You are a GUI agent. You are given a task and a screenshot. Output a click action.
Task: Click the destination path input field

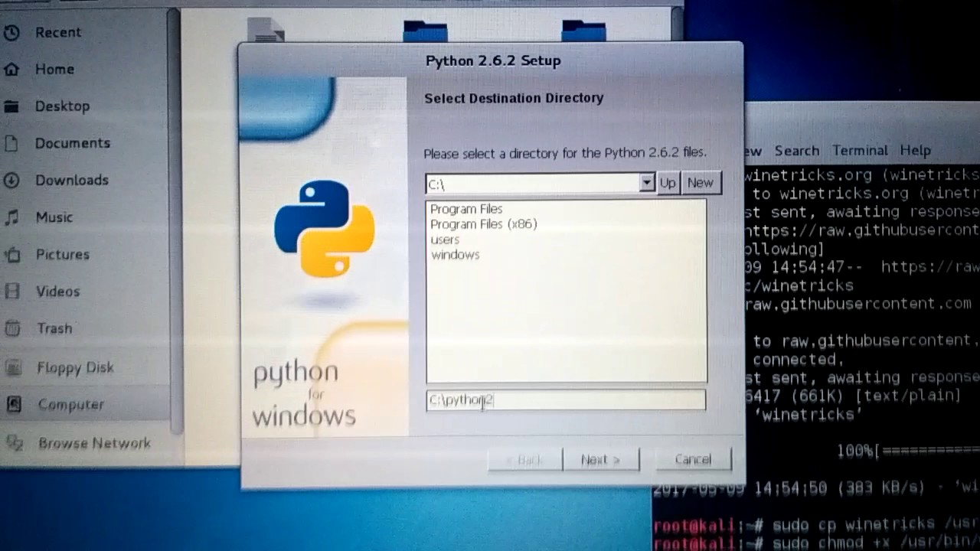pyautogui.click(x=566, y=400)
